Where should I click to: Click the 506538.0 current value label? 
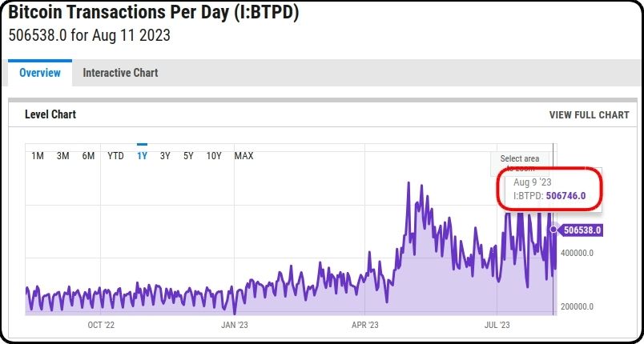tap(581, 230)
